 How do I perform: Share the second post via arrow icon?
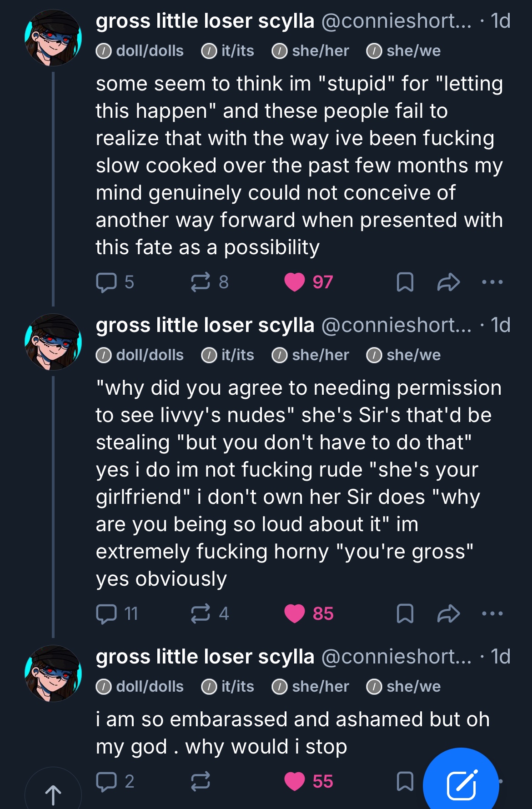pyautogui.click(x=448, y=613)
